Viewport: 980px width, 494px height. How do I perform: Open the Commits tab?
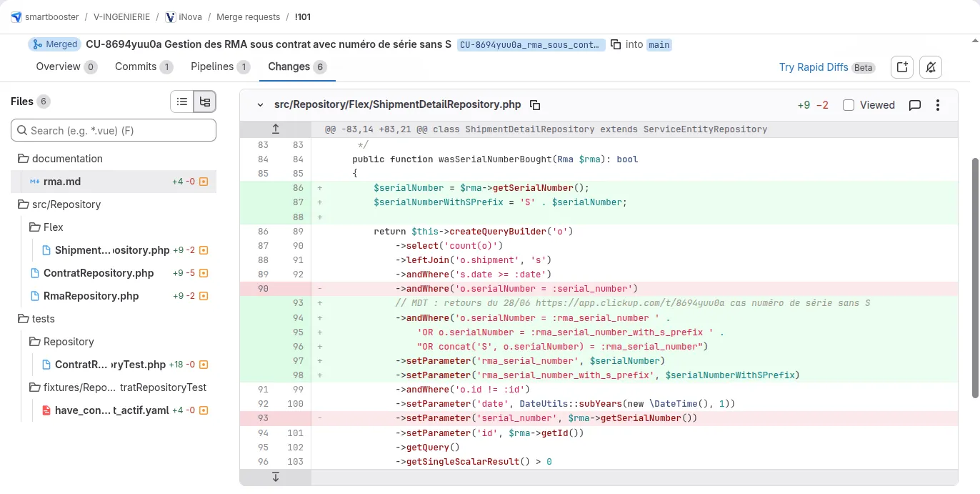point(144,66)
